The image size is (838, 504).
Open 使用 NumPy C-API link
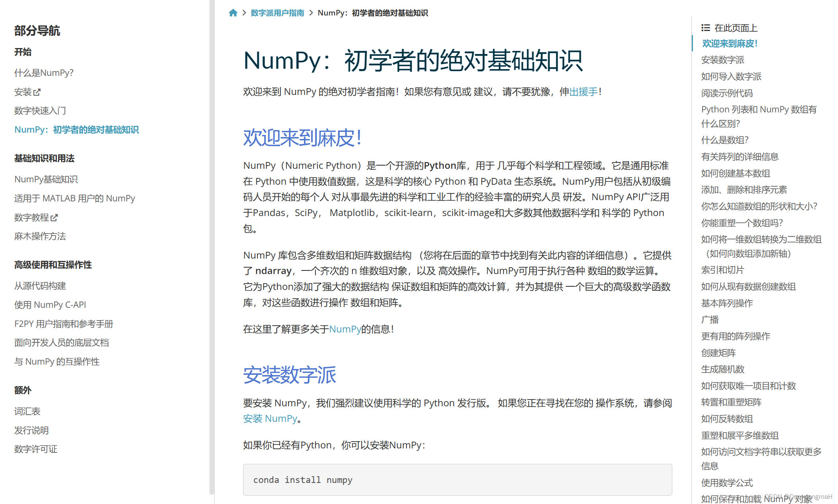click(50, 305)
